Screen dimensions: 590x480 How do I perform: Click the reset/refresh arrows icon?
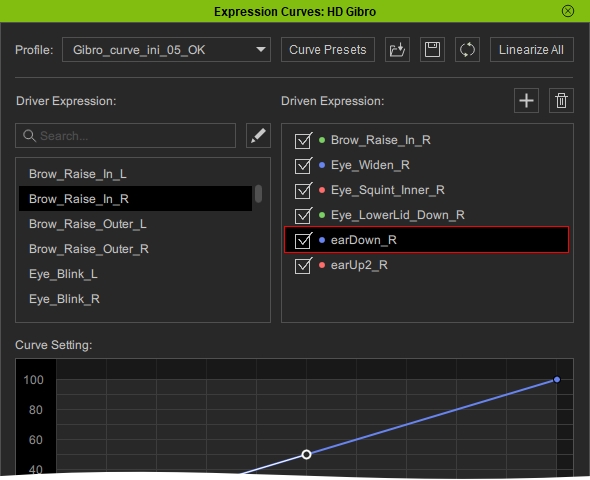[467, 50]
